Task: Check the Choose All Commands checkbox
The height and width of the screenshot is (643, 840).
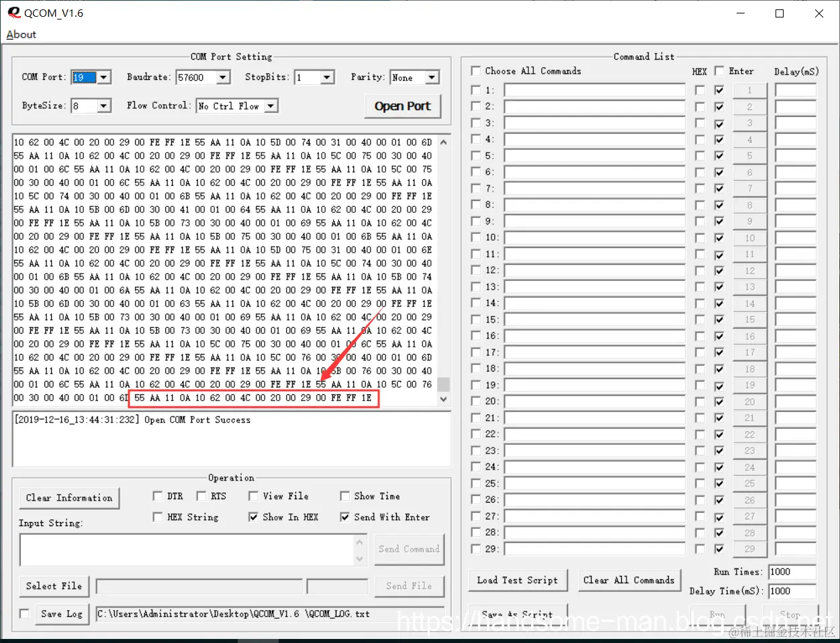Action: click(x=476, y=71)
